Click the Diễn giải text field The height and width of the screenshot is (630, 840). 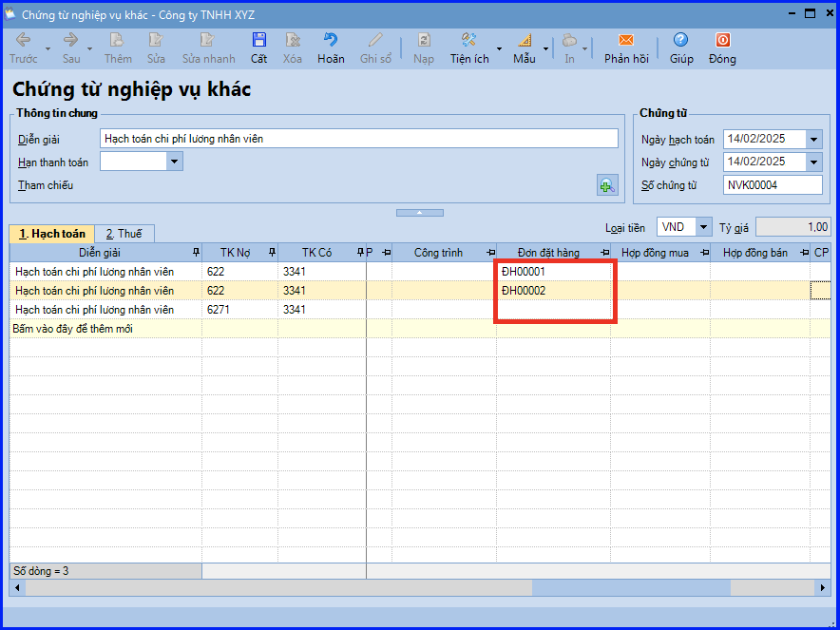pos(359,139)
